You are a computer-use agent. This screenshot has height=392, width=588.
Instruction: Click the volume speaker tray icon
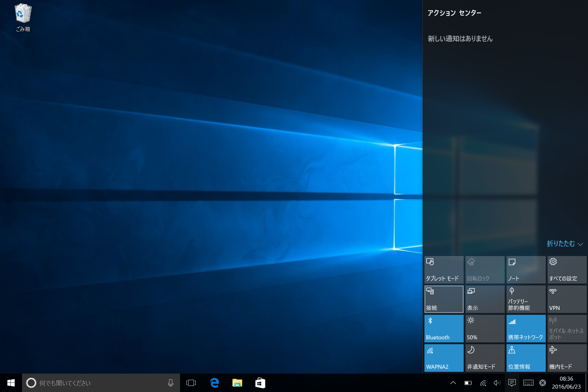point(497,383)
